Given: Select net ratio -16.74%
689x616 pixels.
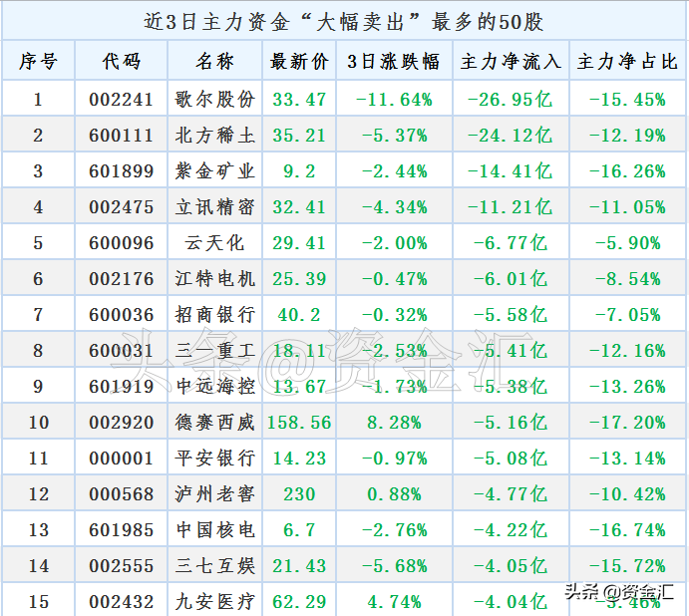Looking at the screenshot, I should click(x=627, y=530).
